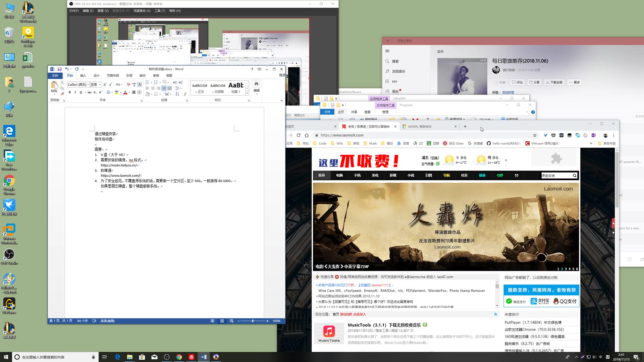Click the 下载全部 button in NetEase Music
The image size is (644, 362).
(x=554, y=82)
